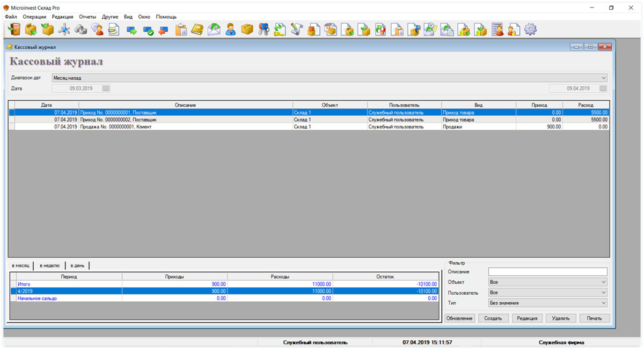Switch to the 'в неделю' tab
Image resolution: width=644 pixels, height=350 pixels.
tap(49, 265)
